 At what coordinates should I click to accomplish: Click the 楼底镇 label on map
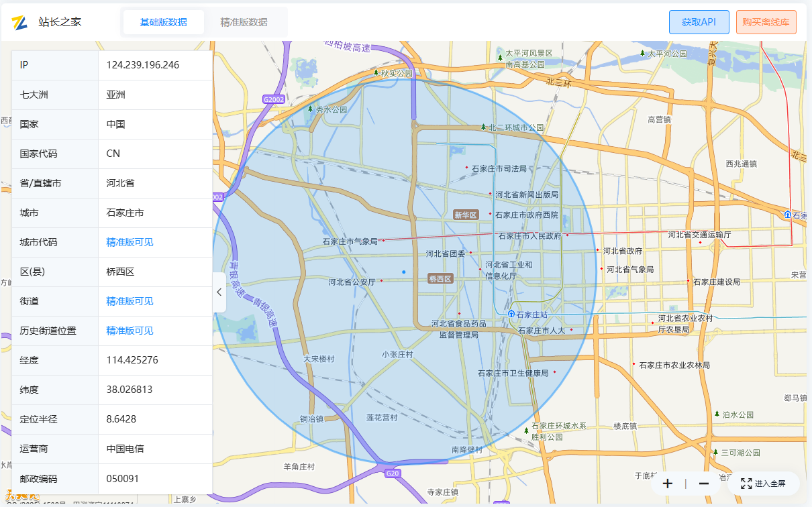pyautogui.click(x=625, y=426)
